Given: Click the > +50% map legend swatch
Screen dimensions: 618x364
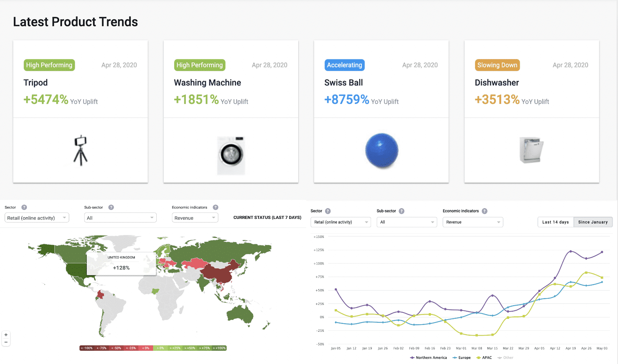Looking at the screenshot, I should click(190, 348).
